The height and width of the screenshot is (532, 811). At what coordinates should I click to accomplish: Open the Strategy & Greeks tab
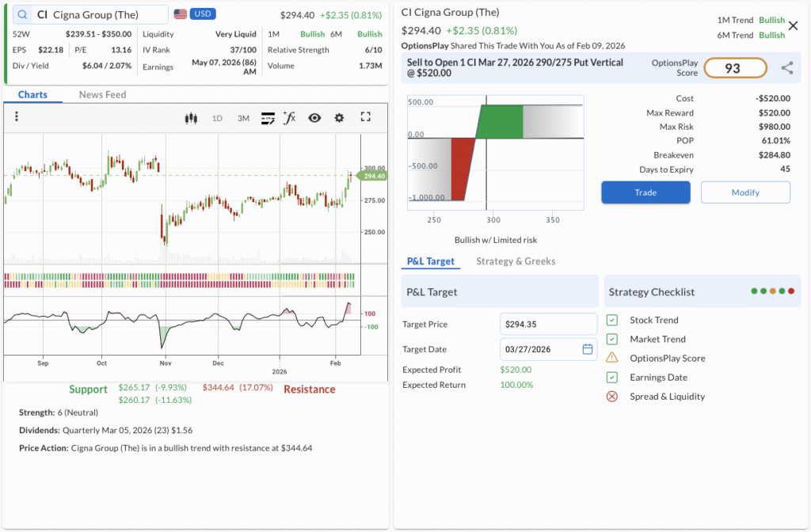pos(516,261)
